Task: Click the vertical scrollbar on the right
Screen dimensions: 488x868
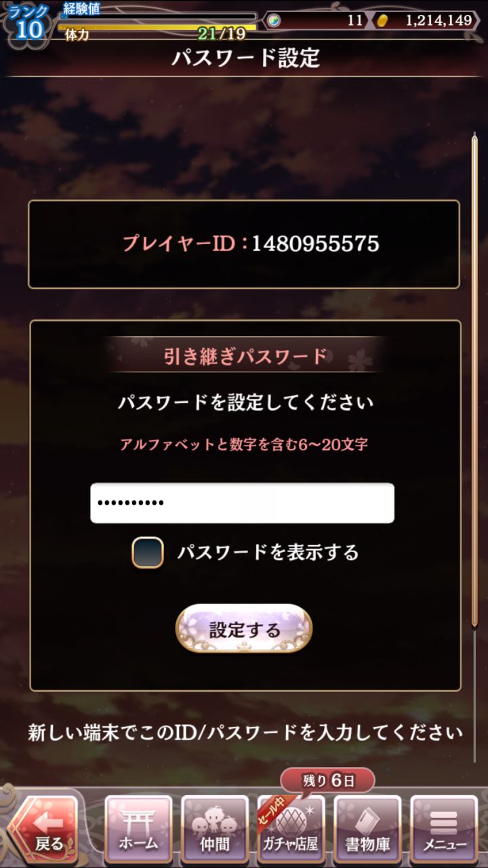Action: [x=474, y=380]
